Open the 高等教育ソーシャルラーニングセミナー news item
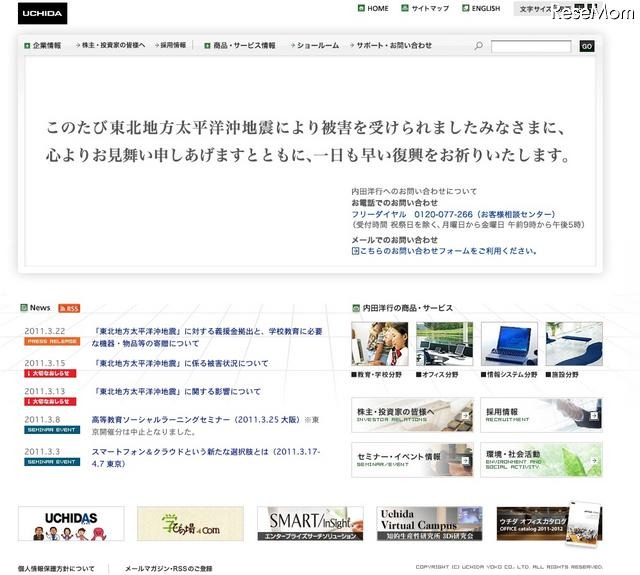The height and width of the screenshot is (575, 640). [205, 426]
